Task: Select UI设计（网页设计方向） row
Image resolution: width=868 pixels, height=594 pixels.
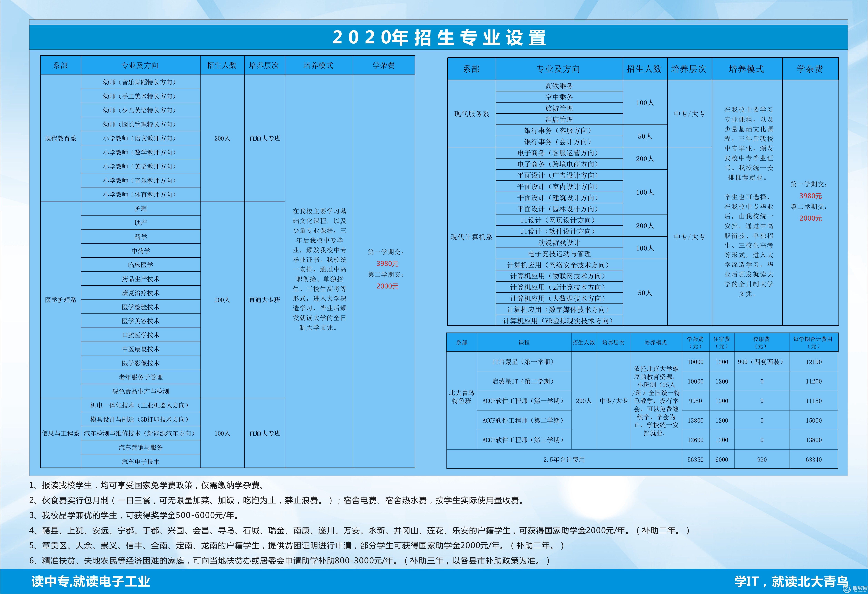Action: pyautogui.click(x=559, y=220)
